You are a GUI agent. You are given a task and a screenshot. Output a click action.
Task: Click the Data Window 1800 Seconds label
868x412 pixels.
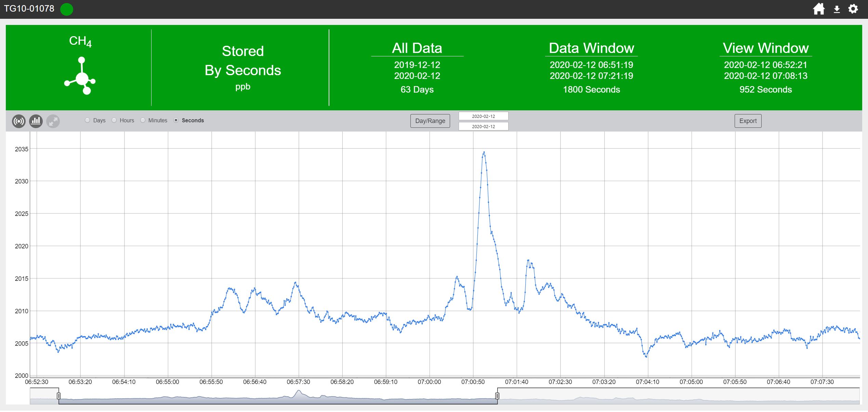tap(591, 88)
